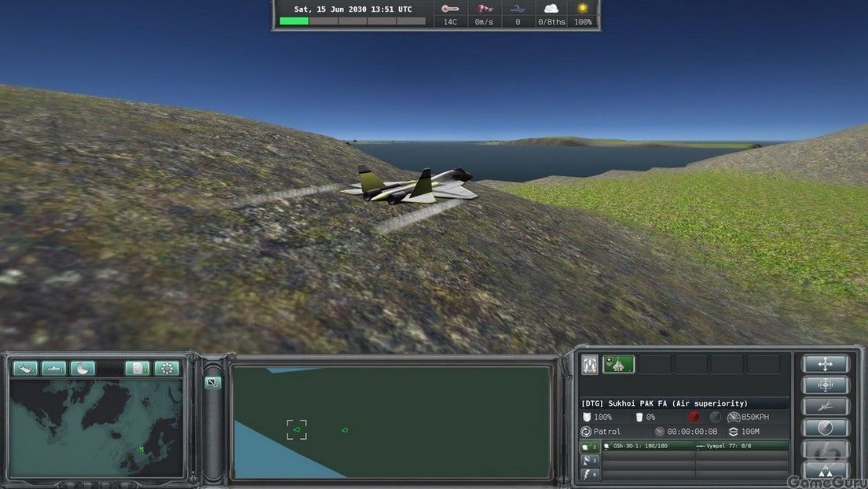Click the 100M altitude readout

[750, 432]
